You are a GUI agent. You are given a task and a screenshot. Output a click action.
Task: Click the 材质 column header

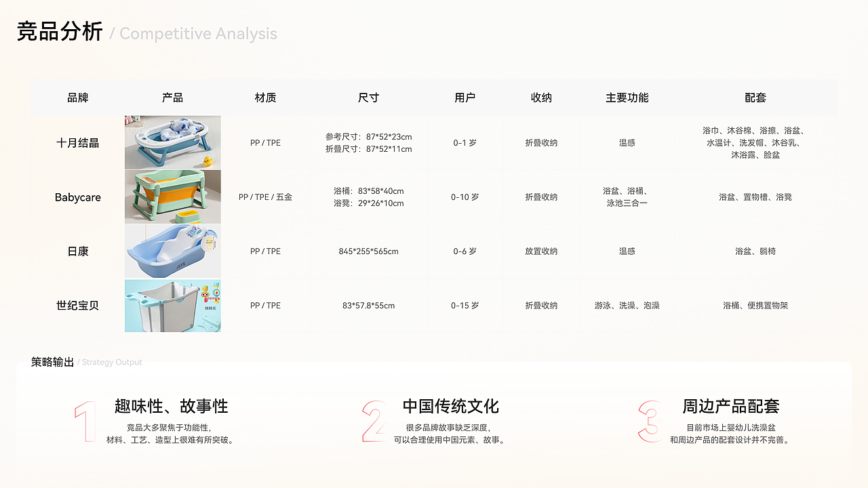click(x=265, y=98)
